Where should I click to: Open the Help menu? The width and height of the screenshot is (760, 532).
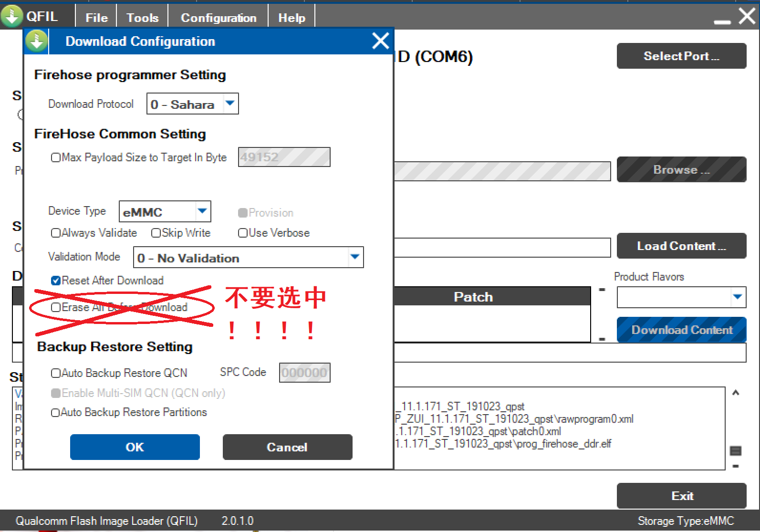[292, 18]
